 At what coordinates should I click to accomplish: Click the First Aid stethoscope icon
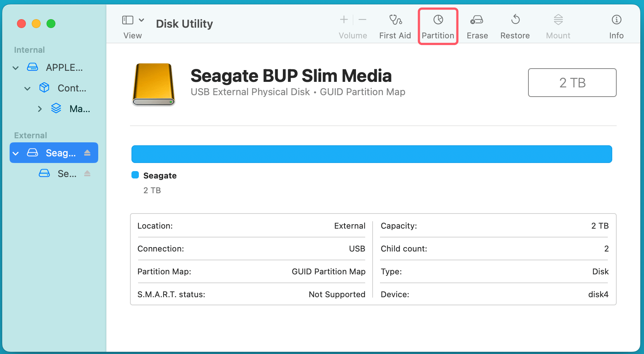point(395,20)
